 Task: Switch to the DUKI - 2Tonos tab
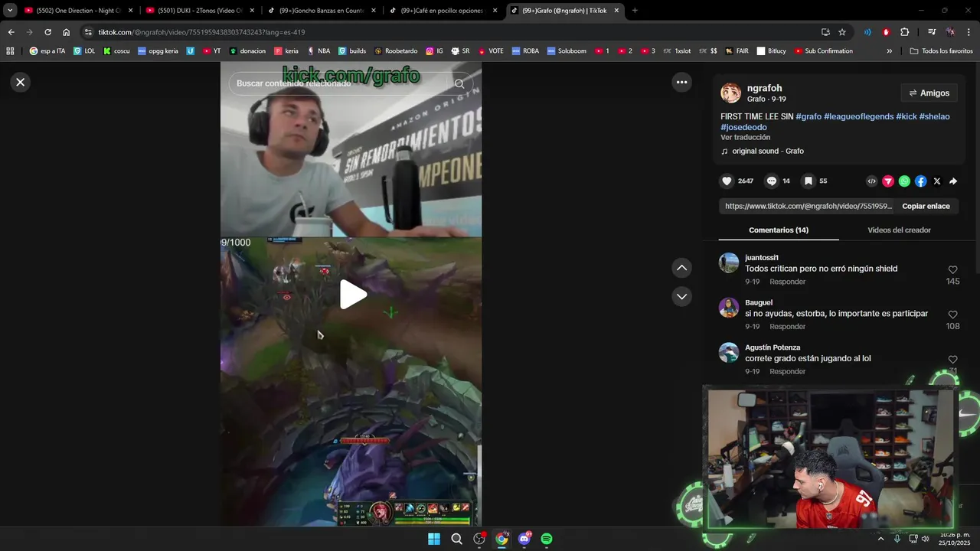(x=199, y=11)
